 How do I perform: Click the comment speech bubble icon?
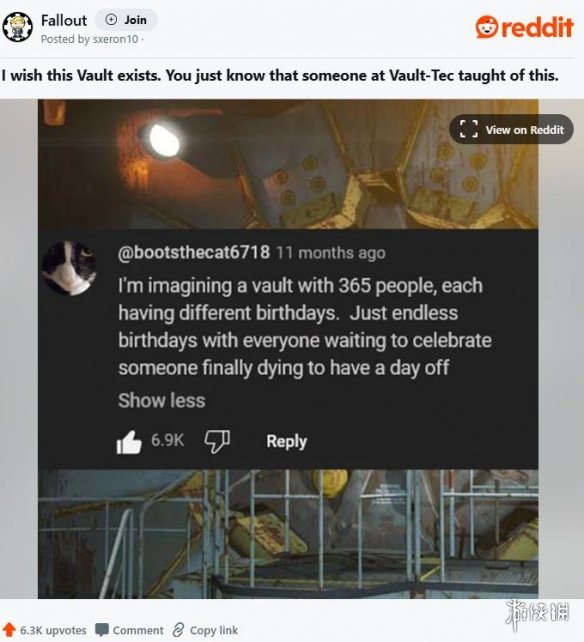point(102,630)
